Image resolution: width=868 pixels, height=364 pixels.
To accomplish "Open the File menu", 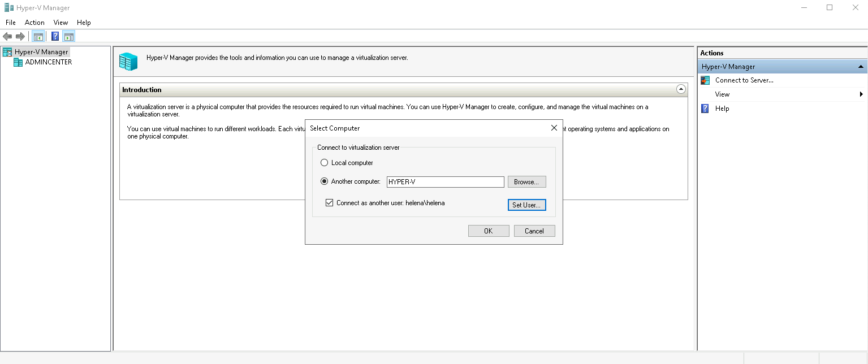I will pyautogui.click(x=11, y=23).
